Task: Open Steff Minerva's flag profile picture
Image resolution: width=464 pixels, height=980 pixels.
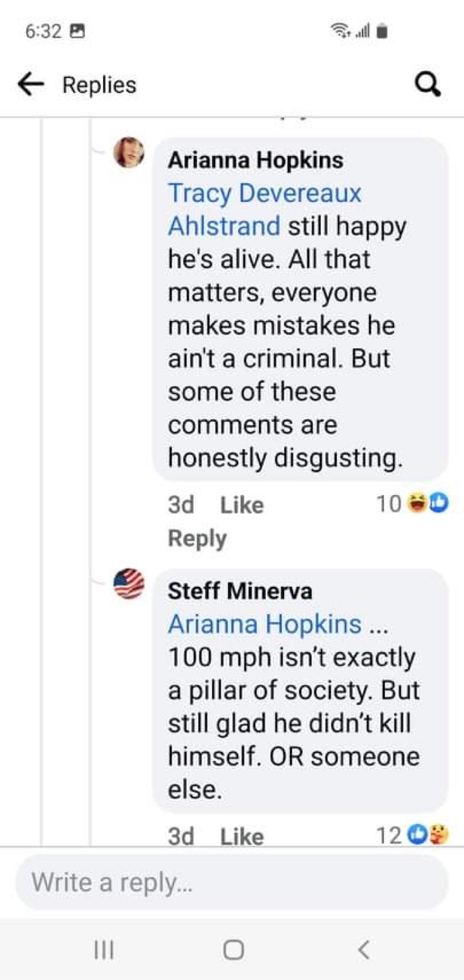Action: point(129,583)
